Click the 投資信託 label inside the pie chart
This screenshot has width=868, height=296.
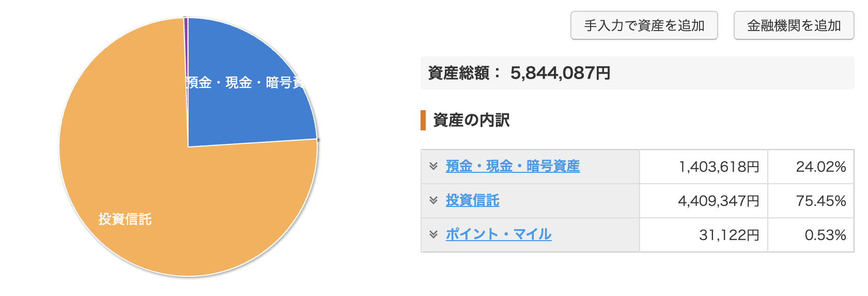pyautogui.click(x=125, y=219)
